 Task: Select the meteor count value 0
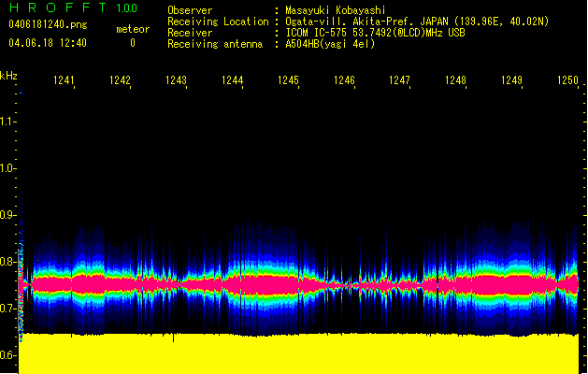[x=133, y=43]
